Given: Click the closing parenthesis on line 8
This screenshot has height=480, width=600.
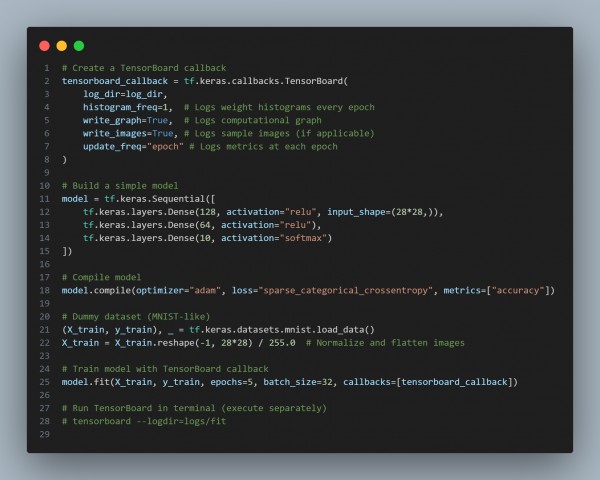Looking at the screenshot, I should click(x=64, y=160).
